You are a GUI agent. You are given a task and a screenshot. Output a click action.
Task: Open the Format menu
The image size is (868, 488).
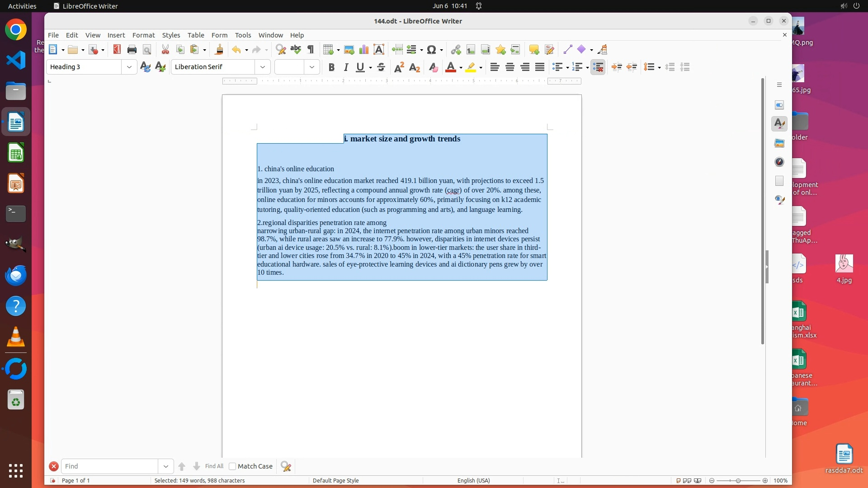click(x=143, y=35)
